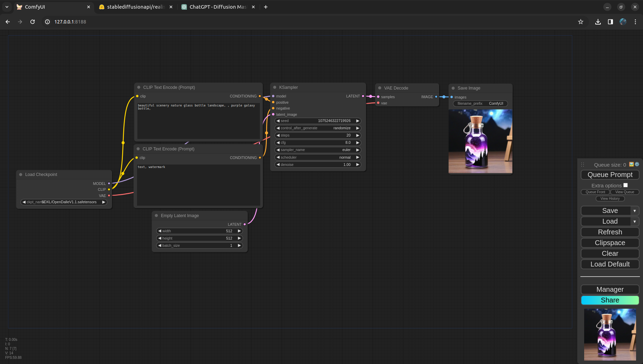Bookmark this page with the star icon
The width and height of the screenshot is (643, 364).
(581, 22)
